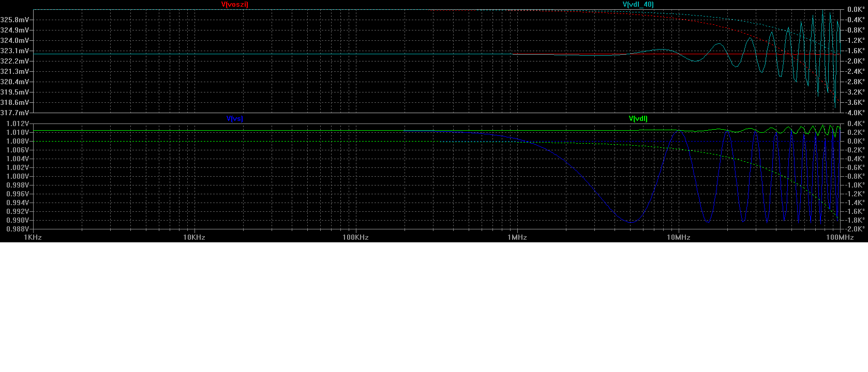
Task: Click the 0.4K° phase axis label
Action: (x=856, y=123)
